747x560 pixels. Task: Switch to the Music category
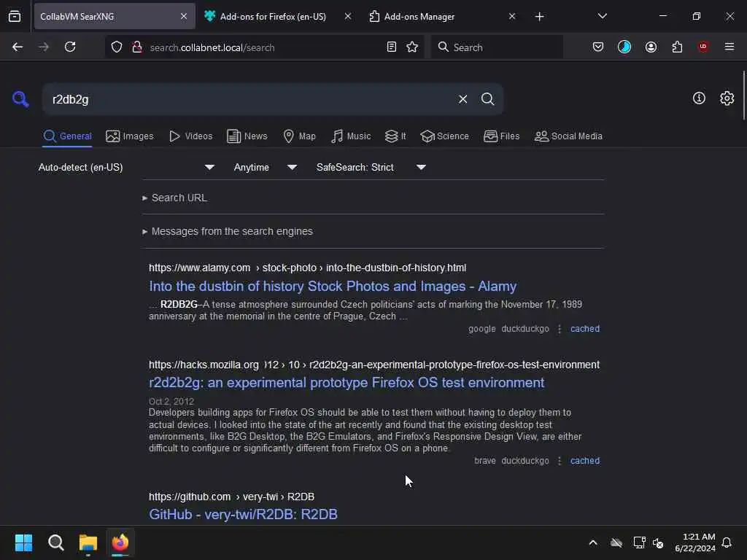(x=351, y=136)
